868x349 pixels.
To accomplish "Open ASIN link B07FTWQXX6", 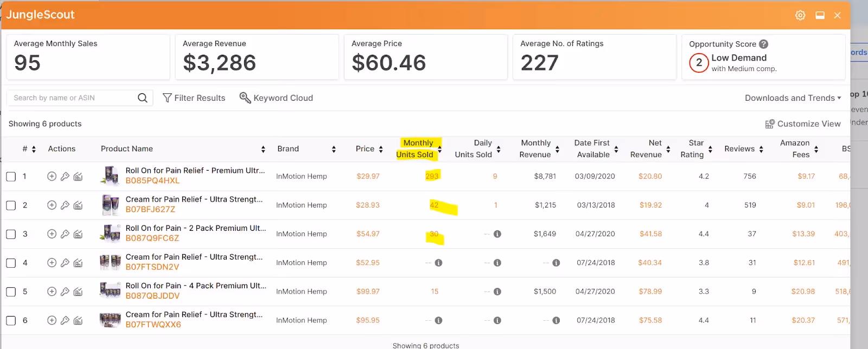I will tap(153, 324).
